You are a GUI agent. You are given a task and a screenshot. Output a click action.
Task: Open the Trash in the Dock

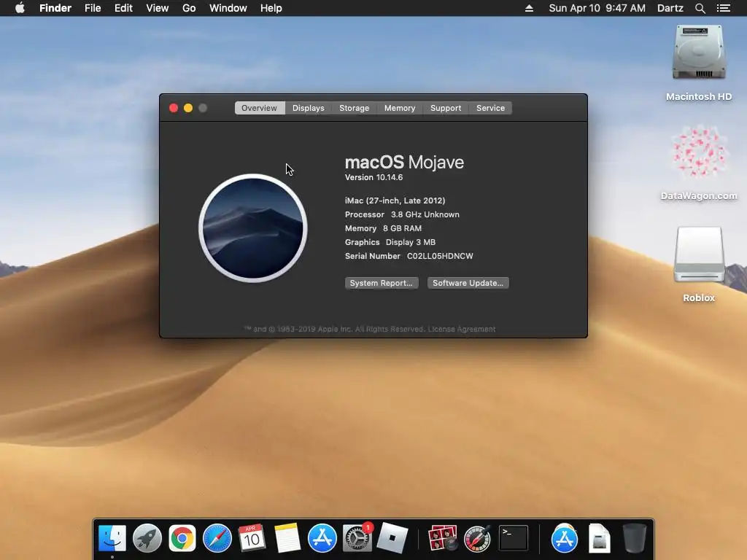tap(635, 538)
